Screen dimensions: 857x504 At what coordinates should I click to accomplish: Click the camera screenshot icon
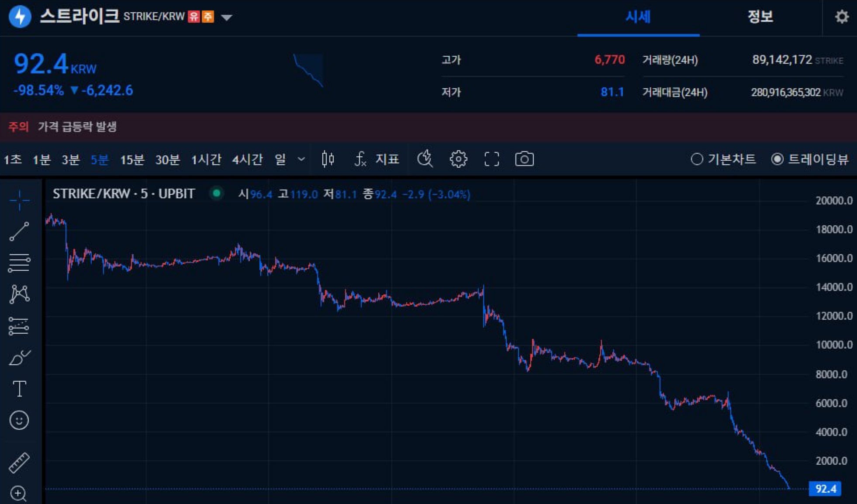click(x=524, y=159)
